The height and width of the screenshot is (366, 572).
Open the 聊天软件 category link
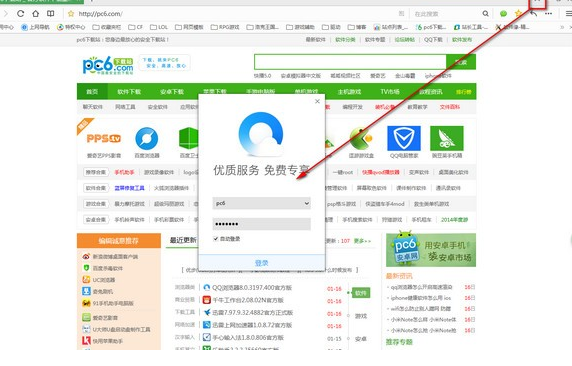[93, 107]
